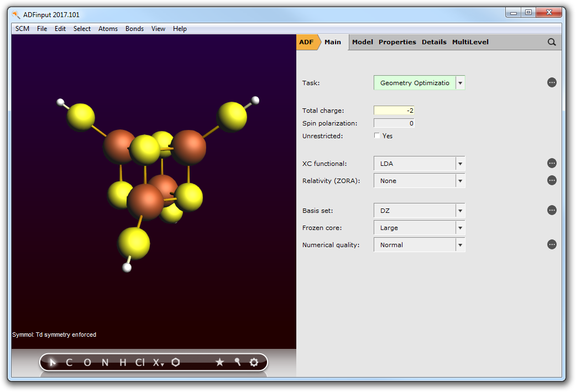Open the File menu
Image resolution: width=576 pixels, height=392 pixels.
(42, 29)
